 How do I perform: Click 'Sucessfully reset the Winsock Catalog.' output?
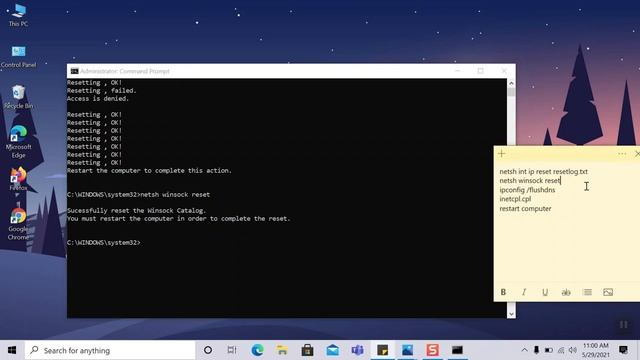point(137,211)
